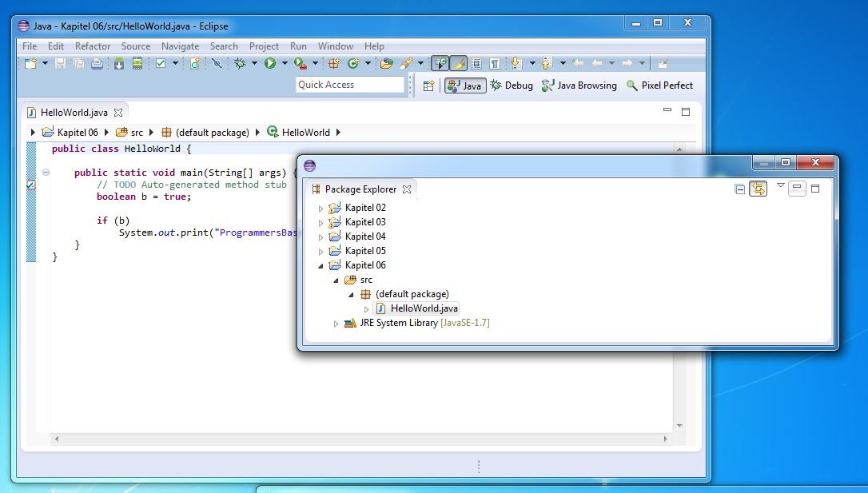Click the Open Perspective icon
868x493 pixels.
click(x=428, y=85)
